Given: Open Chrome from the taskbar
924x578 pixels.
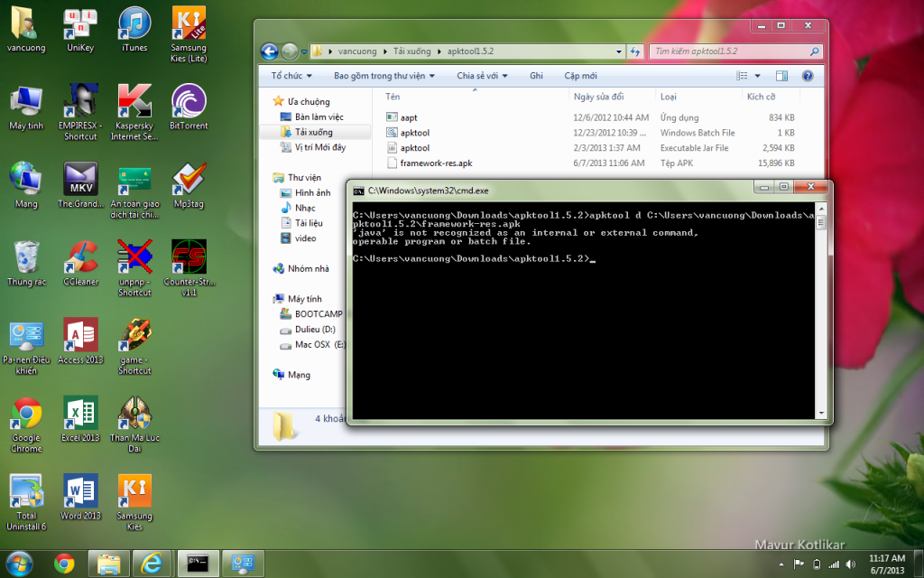Looking at the screenshot, I should pyautogui.click(x=64, y=564).
